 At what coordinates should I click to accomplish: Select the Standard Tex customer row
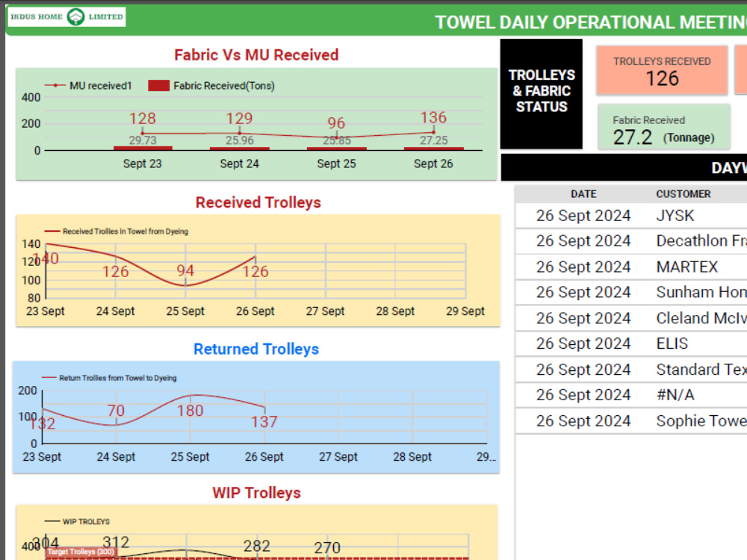pos(631,370)
